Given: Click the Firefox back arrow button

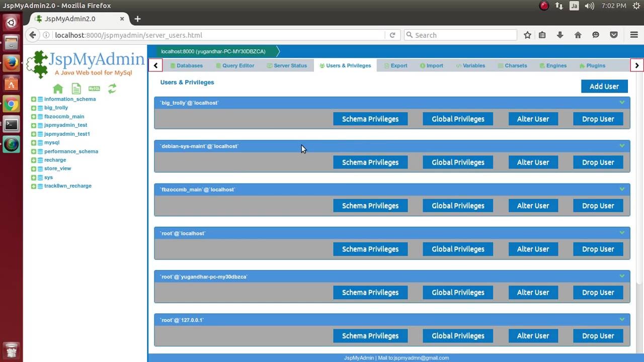Looking at the screenshot, I should pos(33,35).
